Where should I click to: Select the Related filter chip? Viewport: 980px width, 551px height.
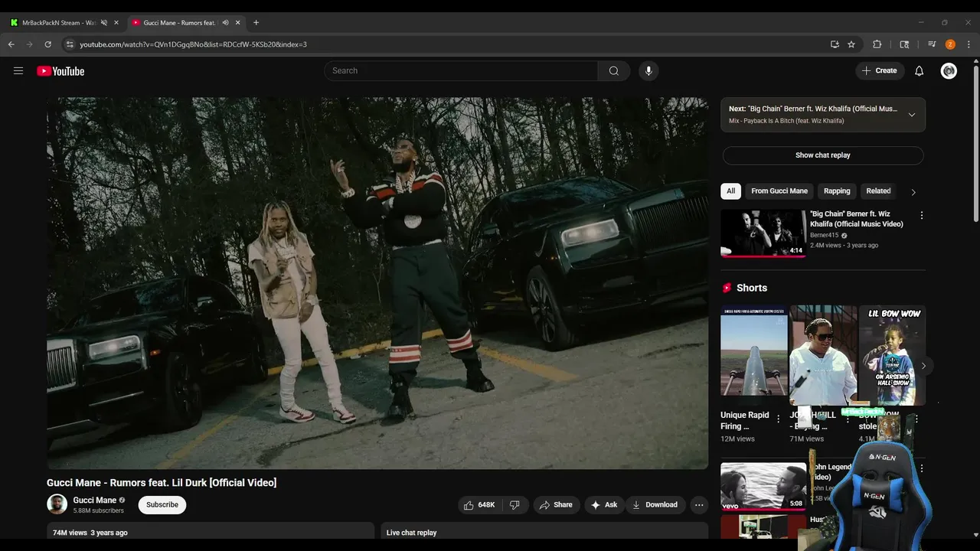(x=878, y=191)
